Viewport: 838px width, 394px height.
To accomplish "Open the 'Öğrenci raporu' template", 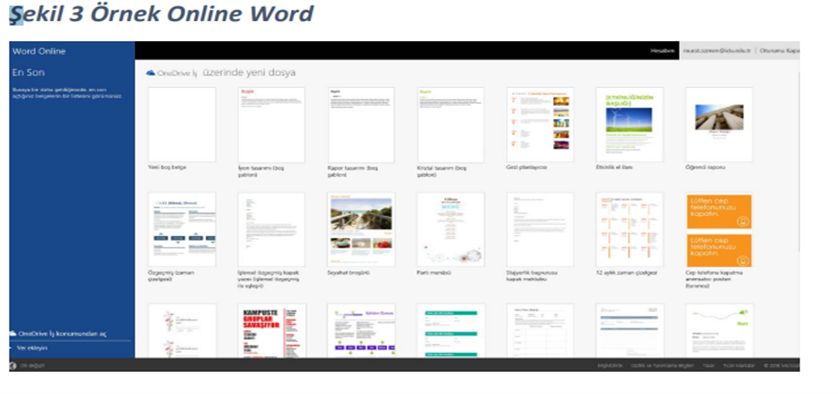I will pos(719,125).
